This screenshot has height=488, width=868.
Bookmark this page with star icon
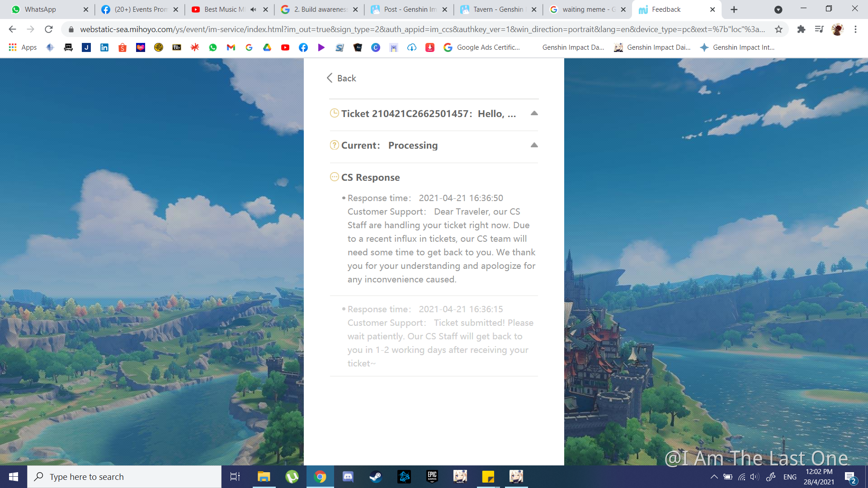[778, 29]
